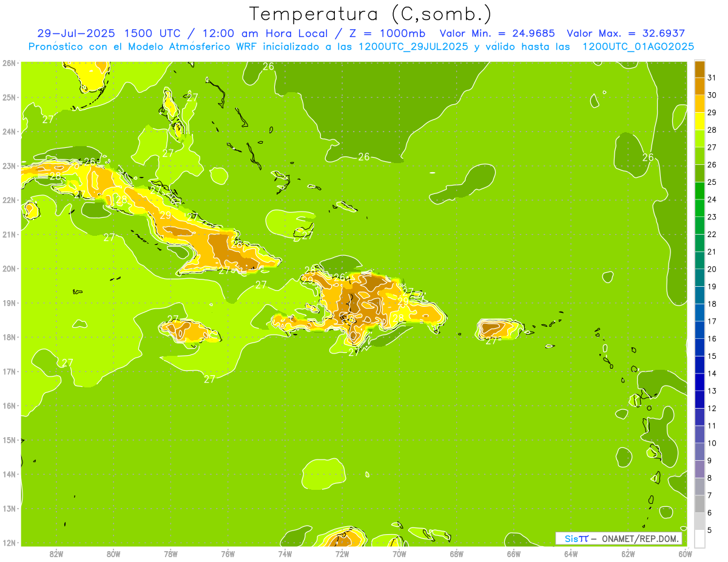
Task: Click the "80W" longitude axis label
Action: coord(113,554)
